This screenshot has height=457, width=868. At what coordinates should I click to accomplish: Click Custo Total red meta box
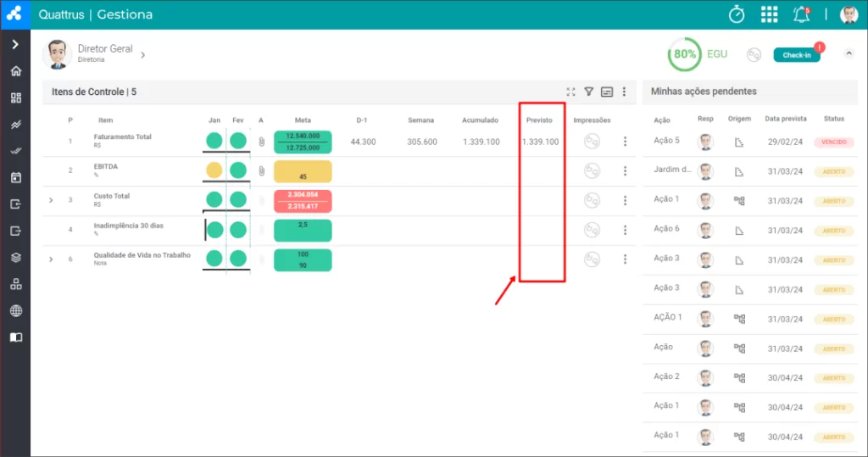click(303, 201)
